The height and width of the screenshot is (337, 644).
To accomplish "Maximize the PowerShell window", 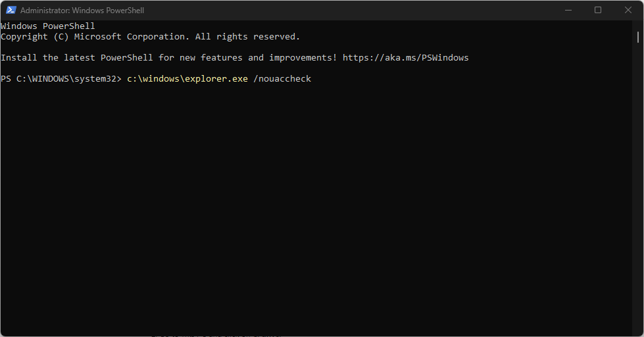I will pyautogui.click(x=598, y=11).
